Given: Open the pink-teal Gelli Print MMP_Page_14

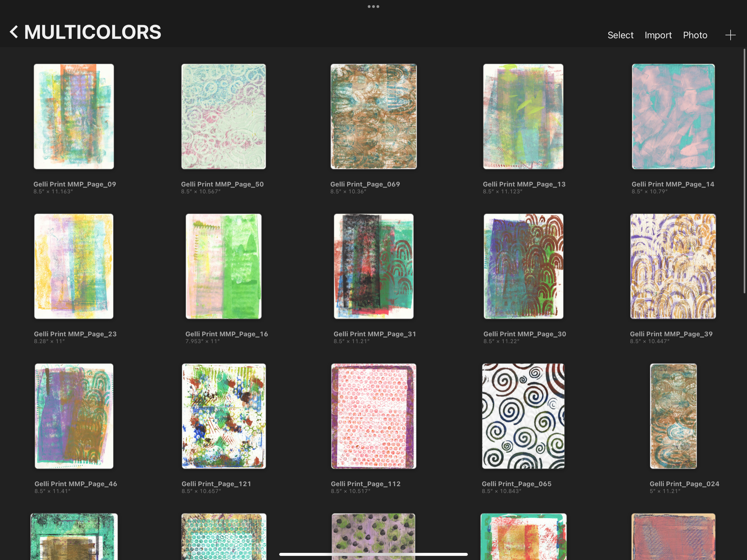Looking at the screenshot, I should [673, 117].
